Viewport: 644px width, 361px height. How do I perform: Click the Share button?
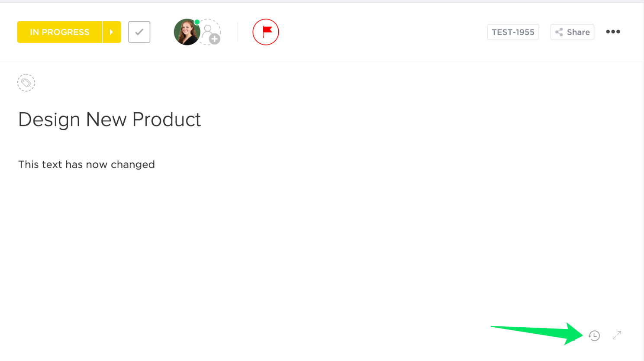tap(572, 32)
